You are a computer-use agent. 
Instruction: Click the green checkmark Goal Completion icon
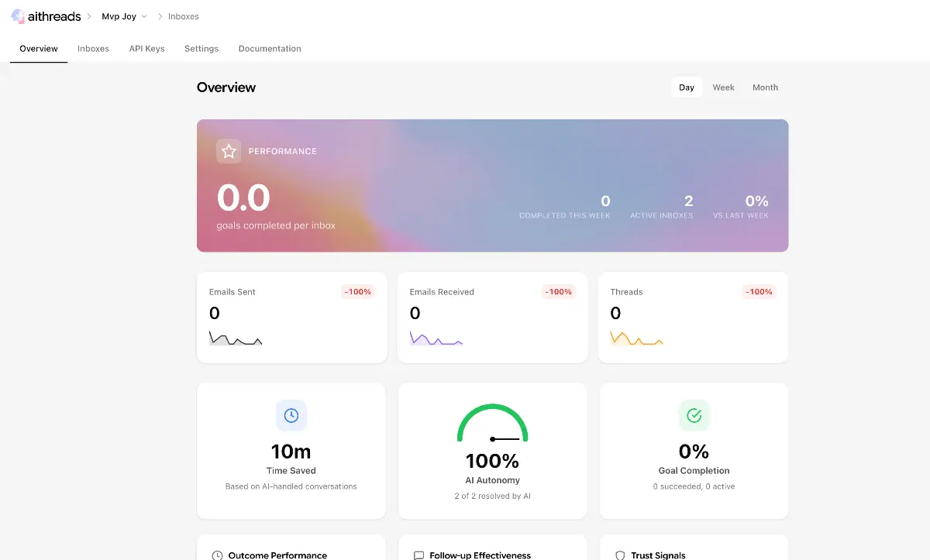(694, 415)
